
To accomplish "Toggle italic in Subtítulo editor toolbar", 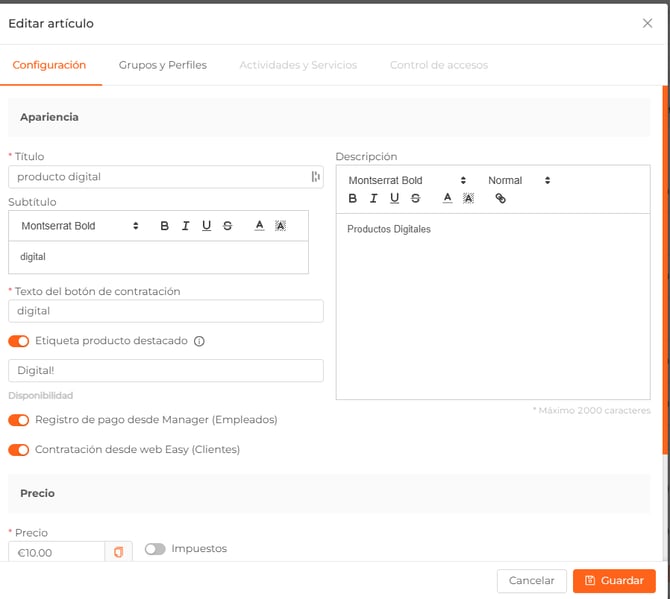I will (x=186, y=226).
